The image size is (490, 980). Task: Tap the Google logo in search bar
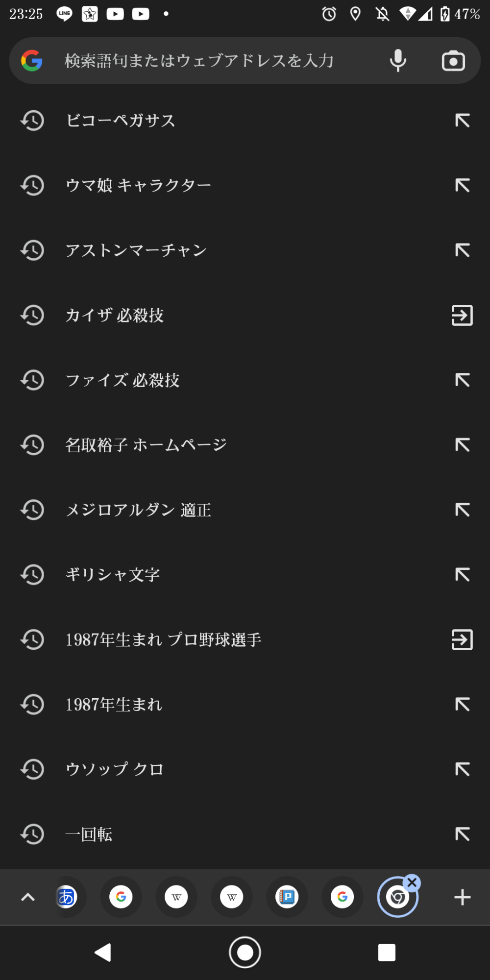point(32,61)
